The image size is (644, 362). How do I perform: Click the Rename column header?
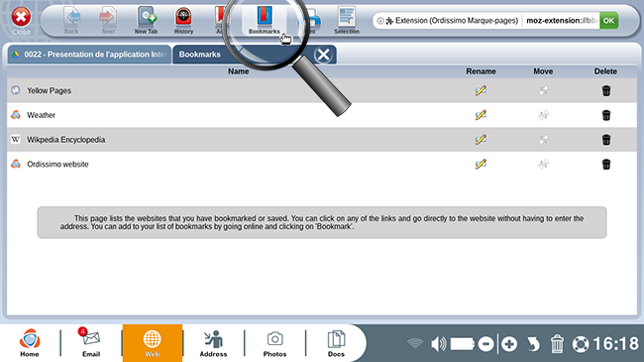pyautogui.click(x=481, y=71)
